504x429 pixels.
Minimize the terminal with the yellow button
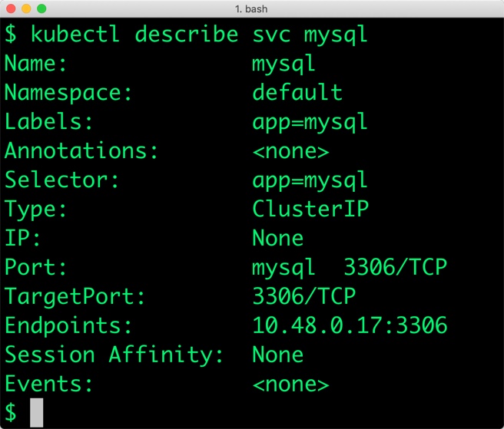click(x=26, y=8)
